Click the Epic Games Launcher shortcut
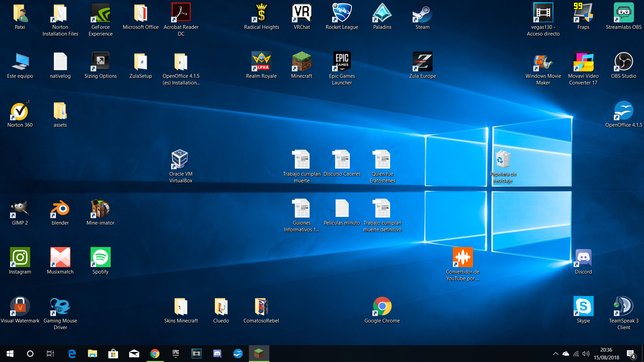This screenshot has width=644, height=362. point(342,62)
